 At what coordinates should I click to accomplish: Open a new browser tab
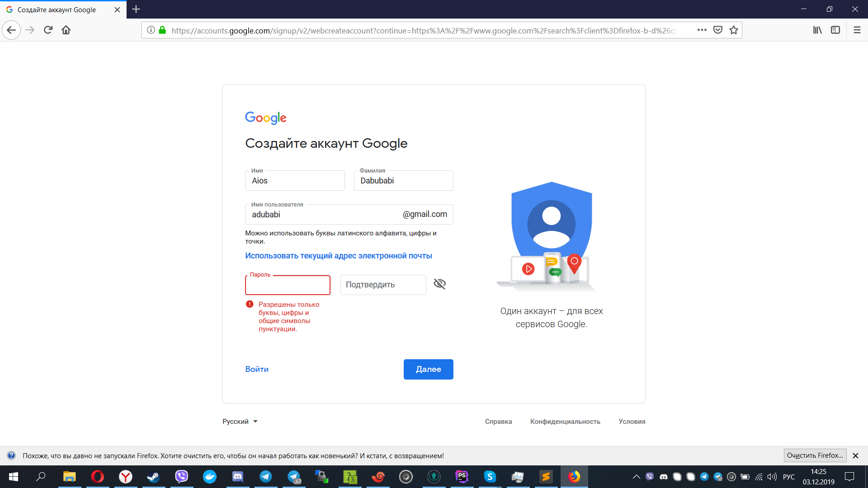(136, 9)
